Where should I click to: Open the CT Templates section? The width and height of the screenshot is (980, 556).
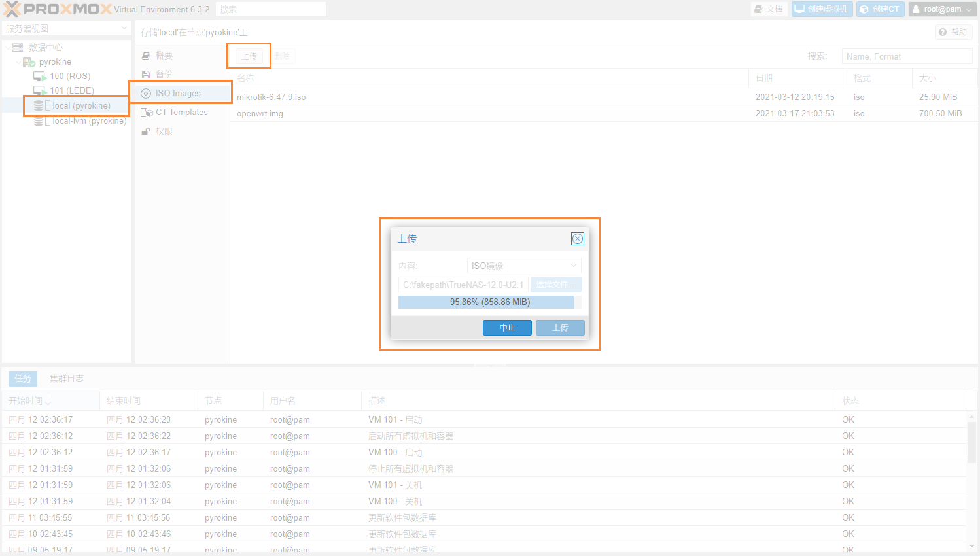183,113
